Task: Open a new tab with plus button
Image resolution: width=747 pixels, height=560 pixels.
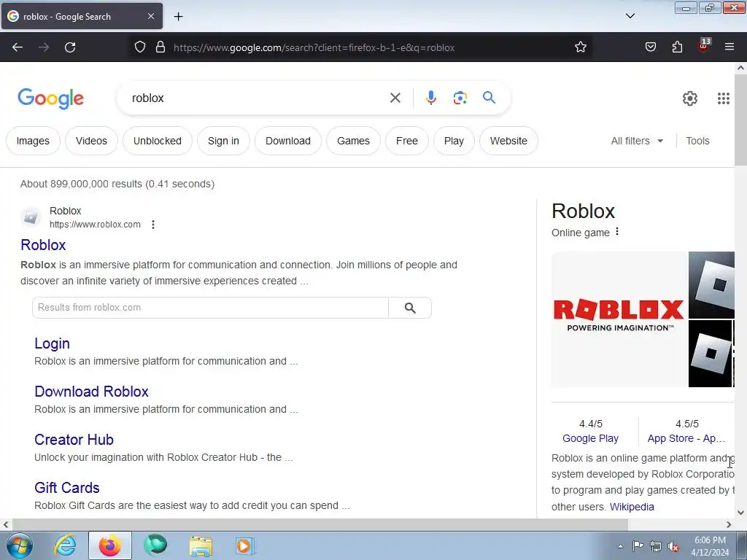Action: [x=178, y=17]
